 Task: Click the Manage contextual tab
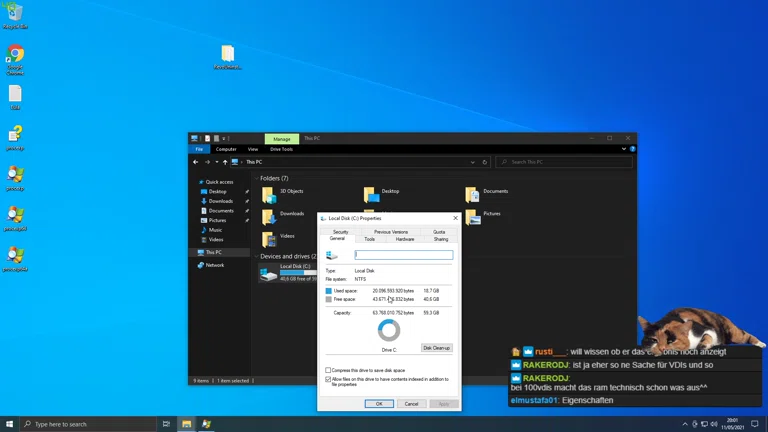click(282, 139)
